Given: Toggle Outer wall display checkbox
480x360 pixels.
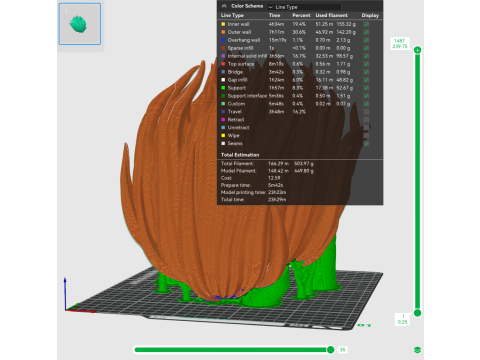Looking at the screenshot, I should [366, 32].
